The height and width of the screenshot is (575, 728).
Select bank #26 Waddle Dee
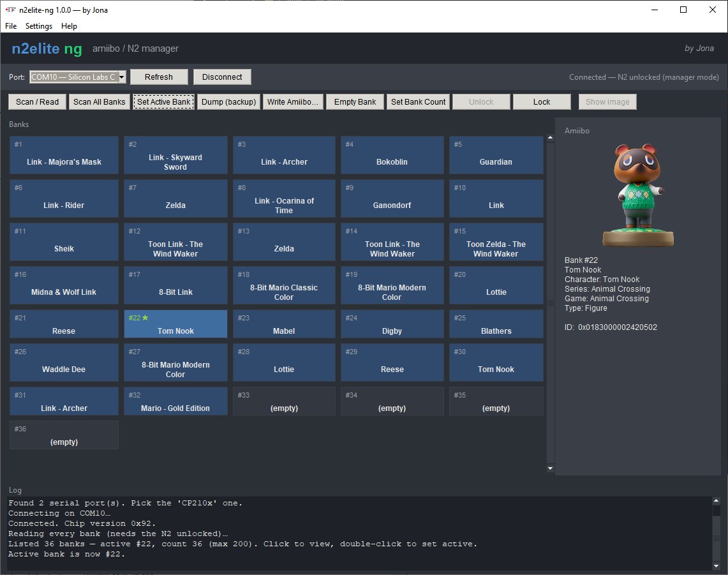(x=64, y=362)
